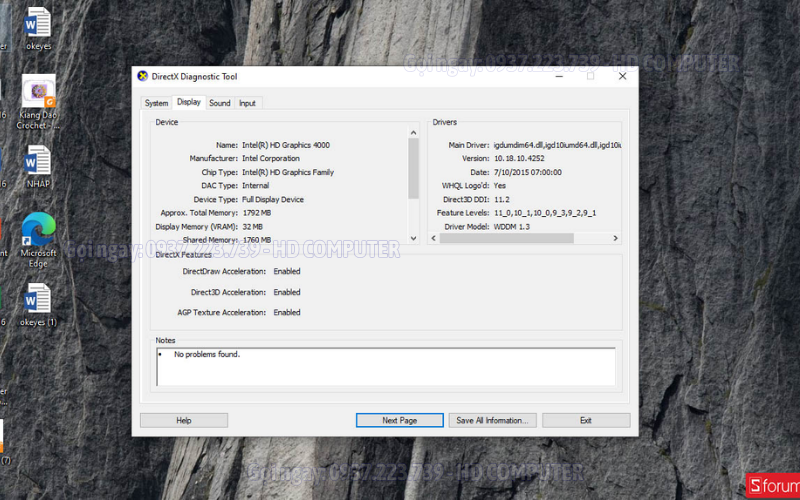Select the Display tab
The width and height of the screenshot is (800, 500).
[188, 102]
